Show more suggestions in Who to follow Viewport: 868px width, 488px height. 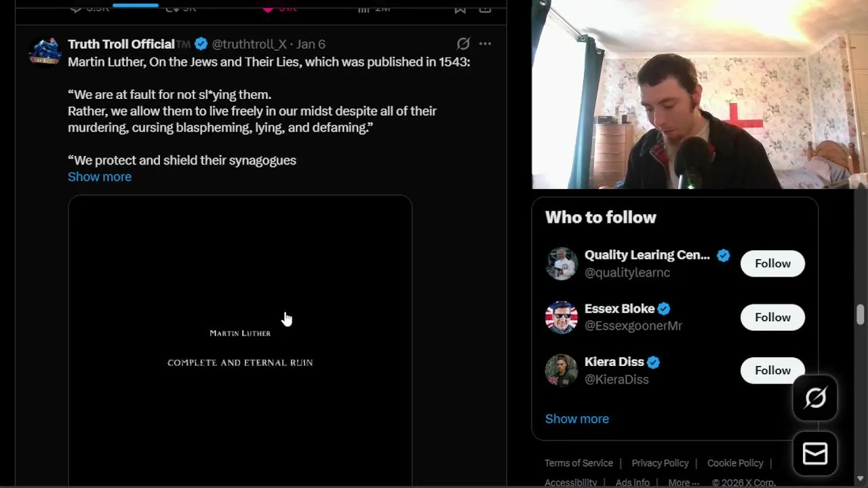pos(577,419)
